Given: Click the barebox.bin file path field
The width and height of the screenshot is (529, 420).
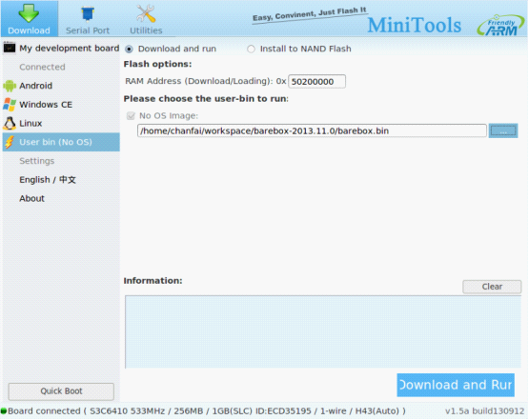Looking at the screenshot, I should (312, 130).
